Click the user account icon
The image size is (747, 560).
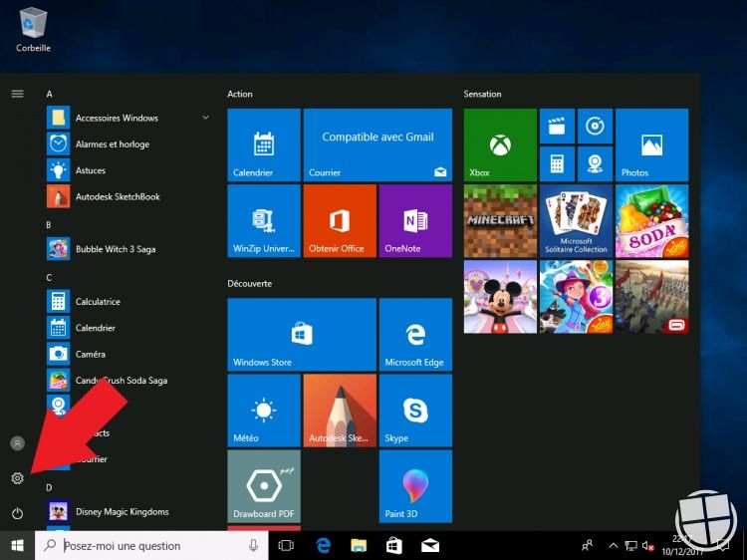(x=17, y=442)
